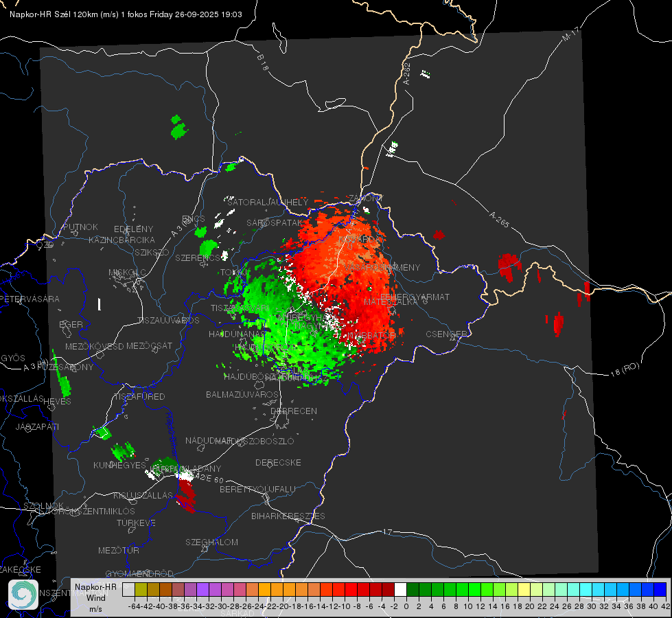
Task: Select the EDELÉNY town label
Action: [x=133, y=229]
